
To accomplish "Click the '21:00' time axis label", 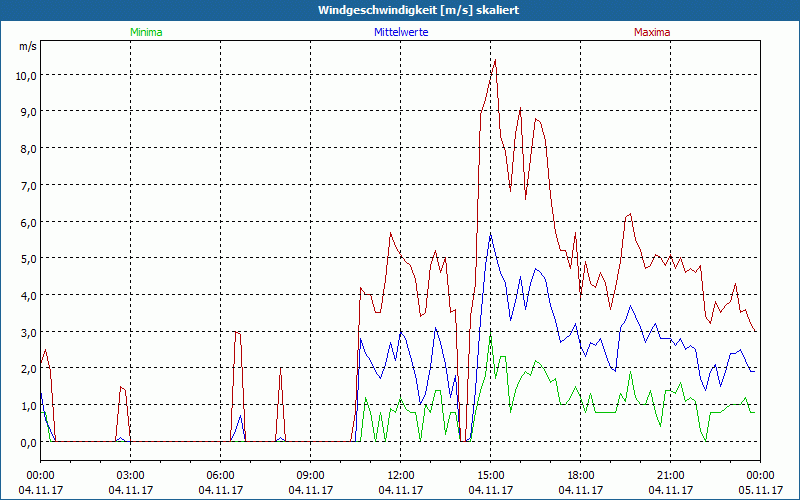I will click(x=670, y=476).
